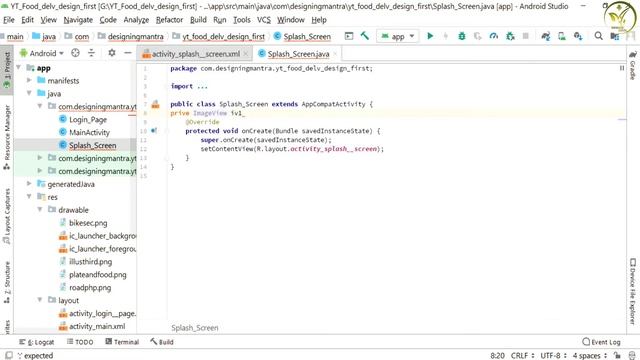
Task: Open the TODO tool window
Action: [x=80, y=342]
